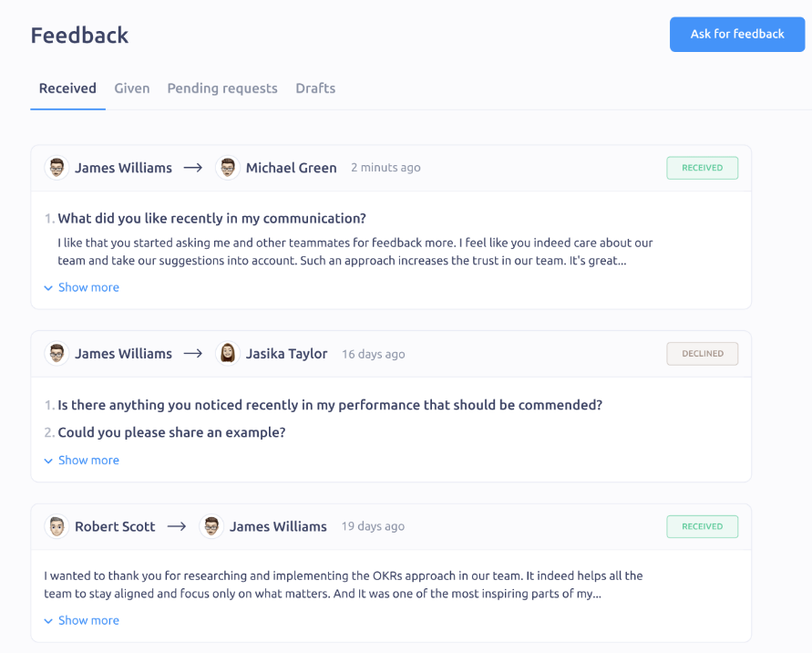This screenshot has height=653, width=812.
Task: Click the Feedback page heading
Action: tap(79, 35)
